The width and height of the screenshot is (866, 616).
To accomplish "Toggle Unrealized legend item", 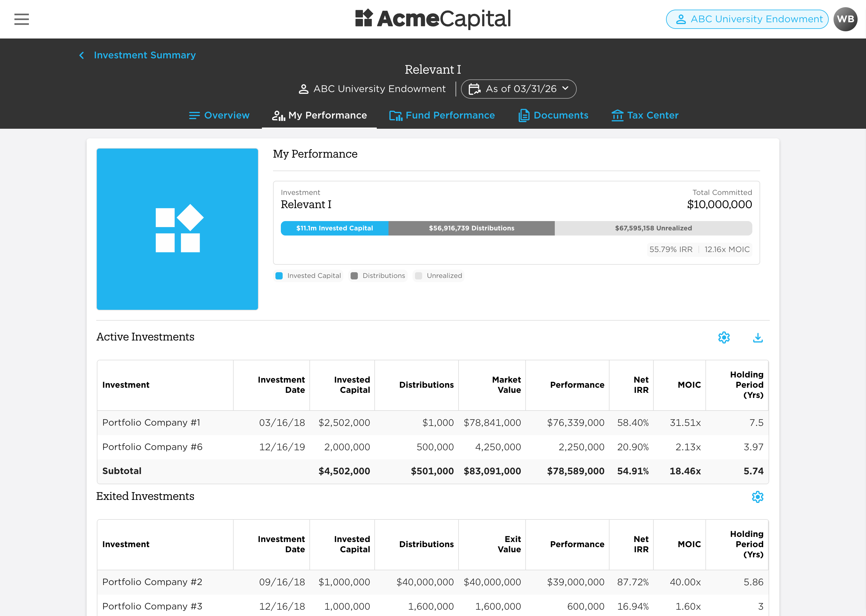I will [438, 276].
